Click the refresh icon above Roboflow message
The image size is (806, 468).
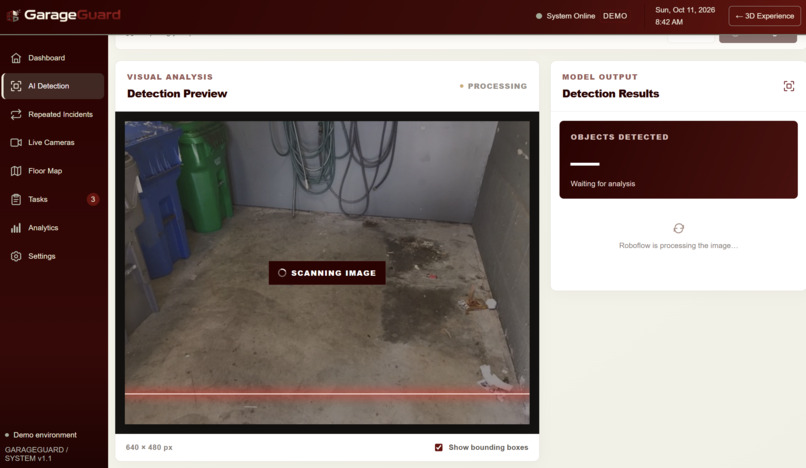[679, 228]
